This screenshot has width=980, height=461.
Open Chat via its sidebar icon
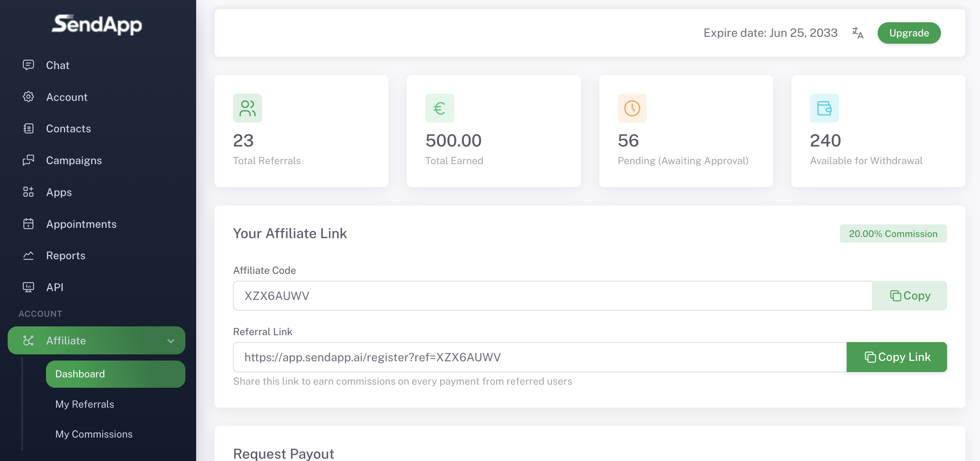[x=28, y=65]
